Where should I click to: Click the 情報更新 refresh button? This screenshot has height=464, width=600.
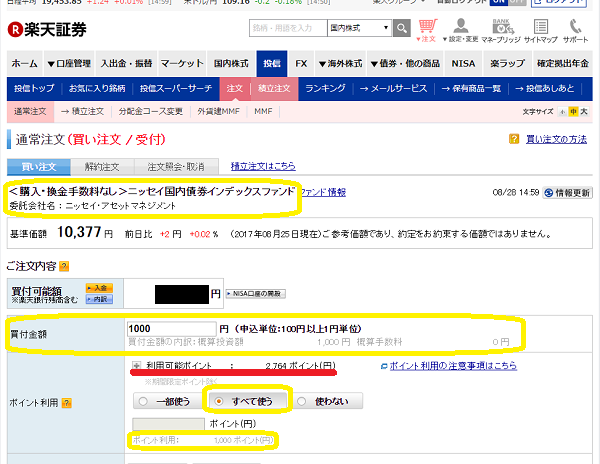[x=567, y=193]
